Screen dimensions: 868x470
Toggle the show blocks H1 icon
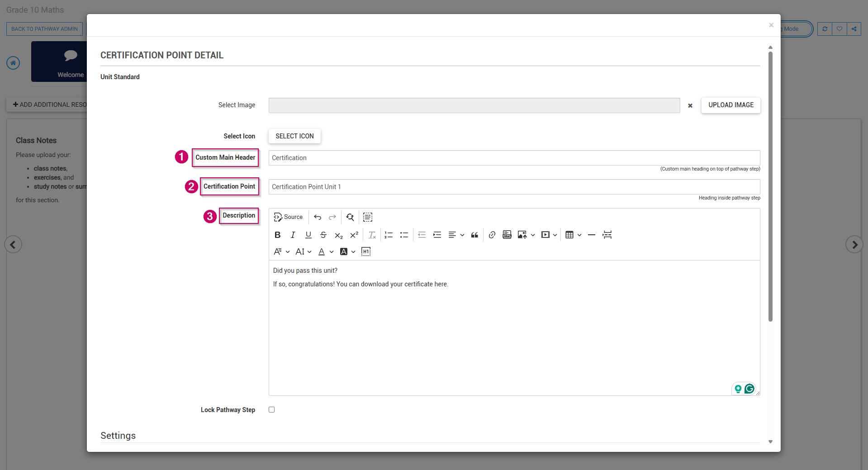[366, 252]
